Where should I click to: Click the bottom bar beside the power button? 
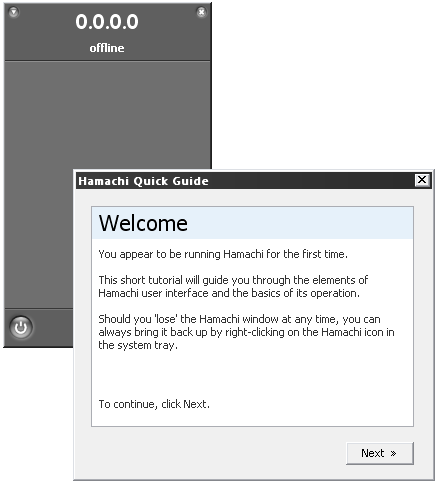pyautogui.click(x=53, y=327)
